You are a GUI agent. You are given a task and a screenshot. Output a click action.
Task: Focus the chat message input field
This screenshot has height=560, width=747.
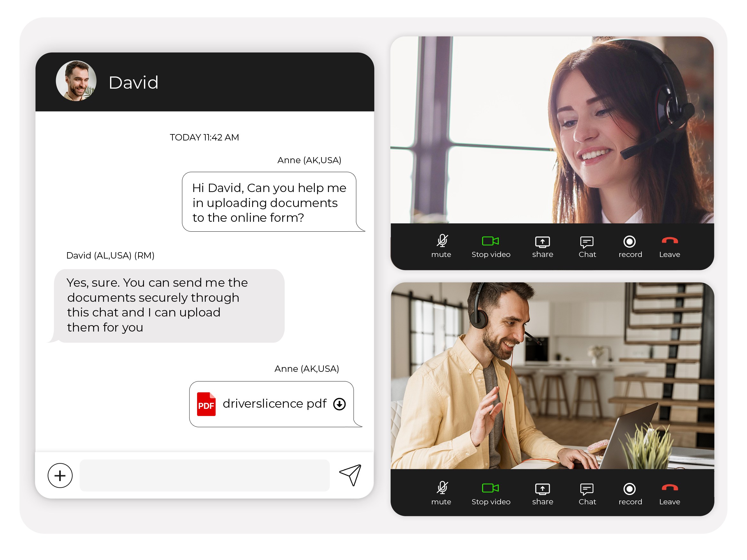pos(205,475)
